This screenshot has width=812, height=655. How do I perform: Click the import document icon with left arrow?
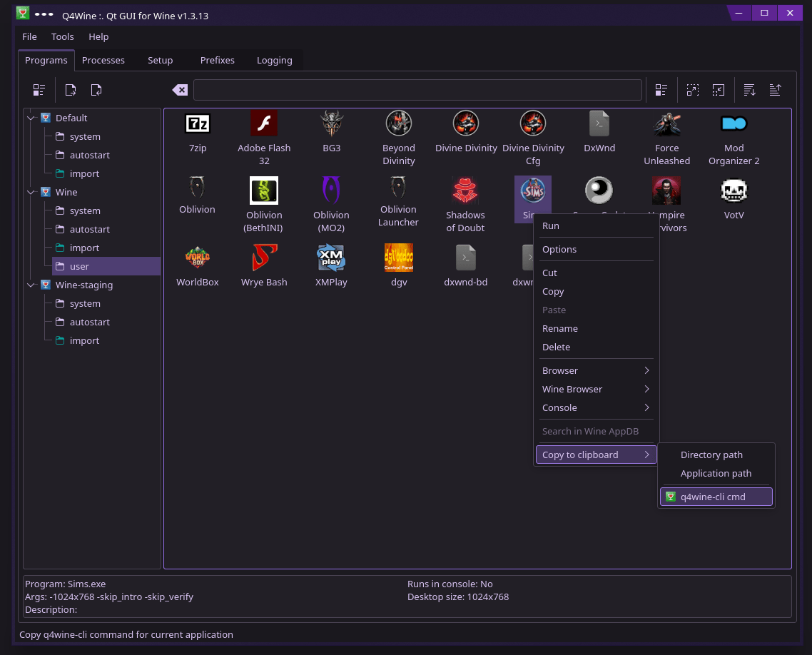coord(96,90)
